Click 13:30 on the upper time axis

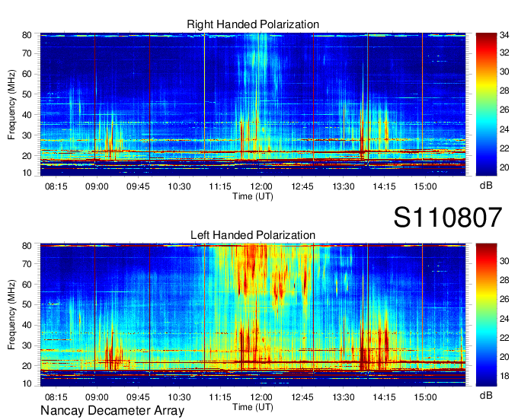tap(344, 186)
